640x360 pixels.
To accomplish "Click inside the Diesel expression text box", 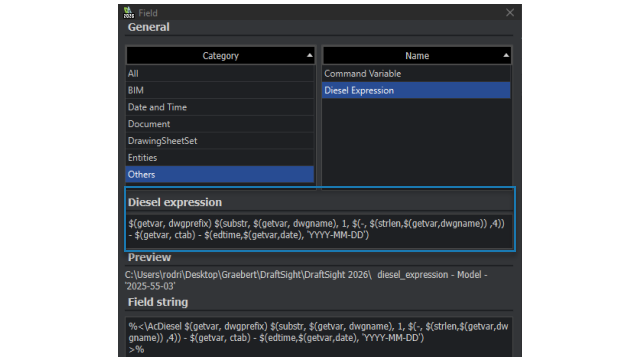I will tap(320, 231).
